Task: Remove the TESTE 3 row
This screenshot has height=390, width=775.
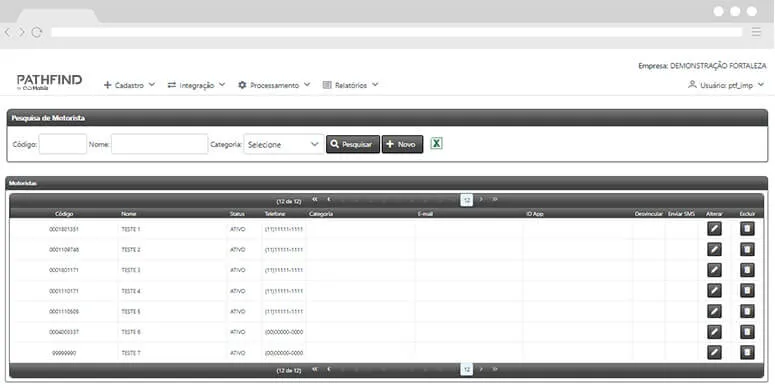Action: (747, 270)
